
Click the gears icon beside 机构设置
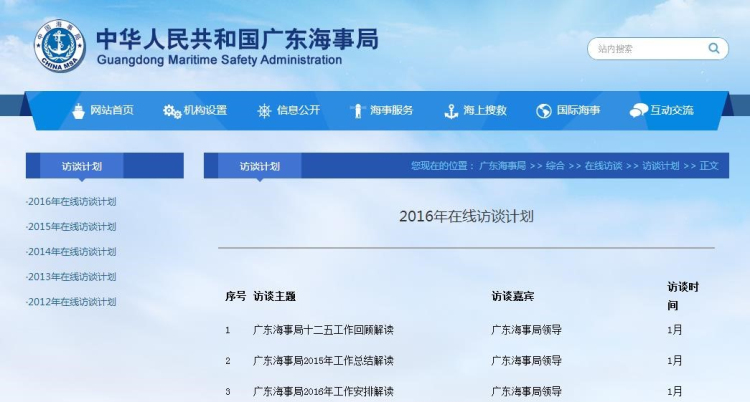point(171,111)
